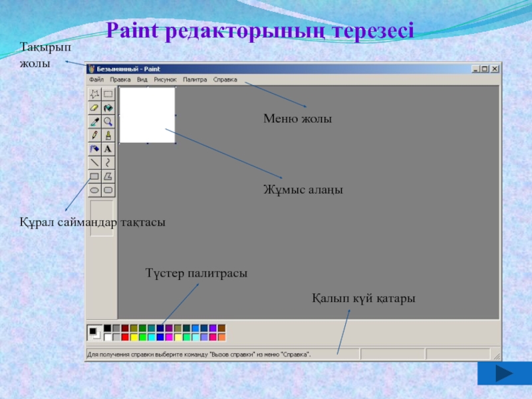Viewport: 532px width, 399px height.
Task: Open the Справка menu
Action: 225,79
